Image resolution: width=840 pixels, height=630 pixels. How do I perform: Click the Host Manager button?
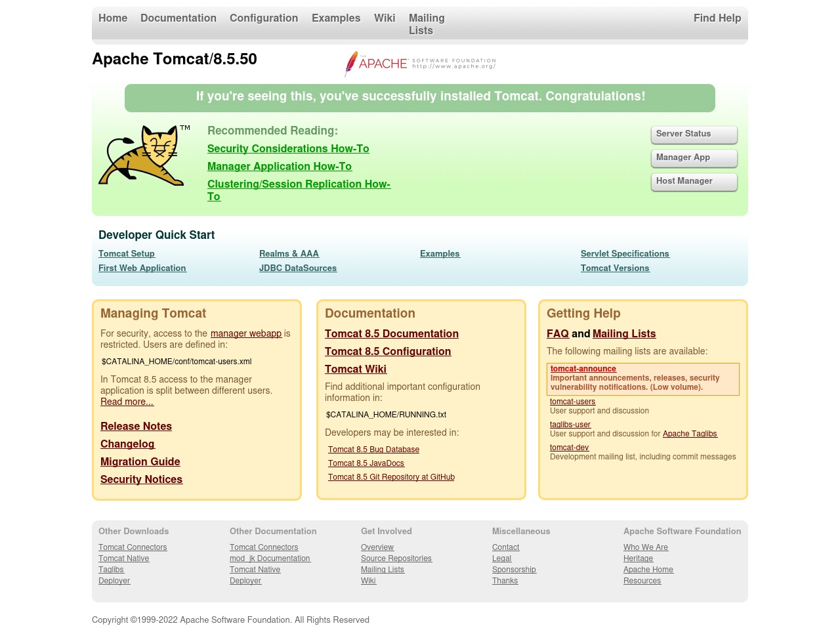click(x=694, y=181)
